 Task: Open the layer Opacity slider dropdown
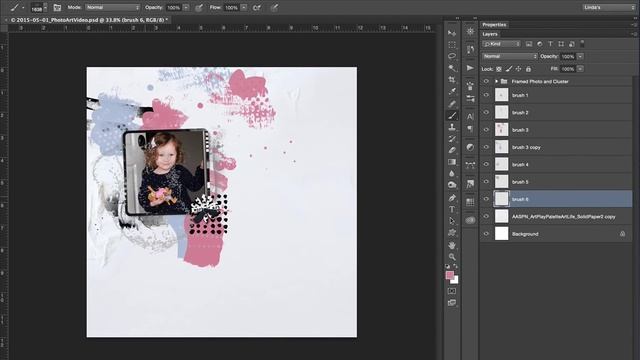[x=580, y=56]
